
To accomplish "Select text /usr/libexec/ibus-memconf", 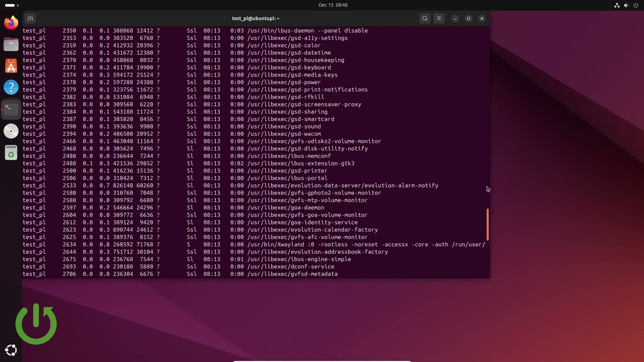I will click(x=289, y=156).
